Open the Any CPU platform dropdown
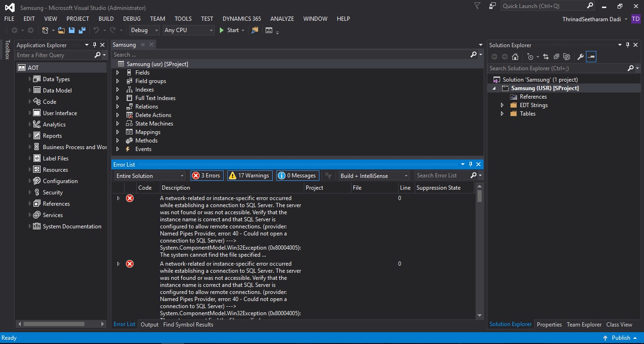 [189, 30]
